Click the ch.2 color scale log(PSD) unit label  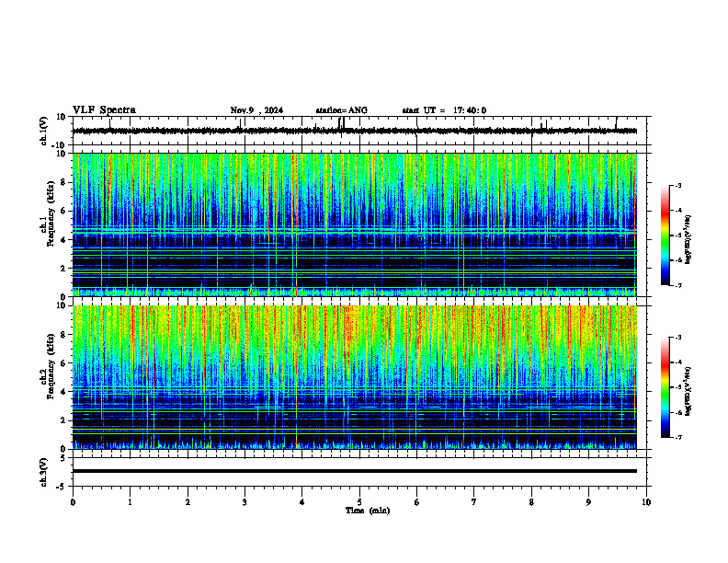688,392
